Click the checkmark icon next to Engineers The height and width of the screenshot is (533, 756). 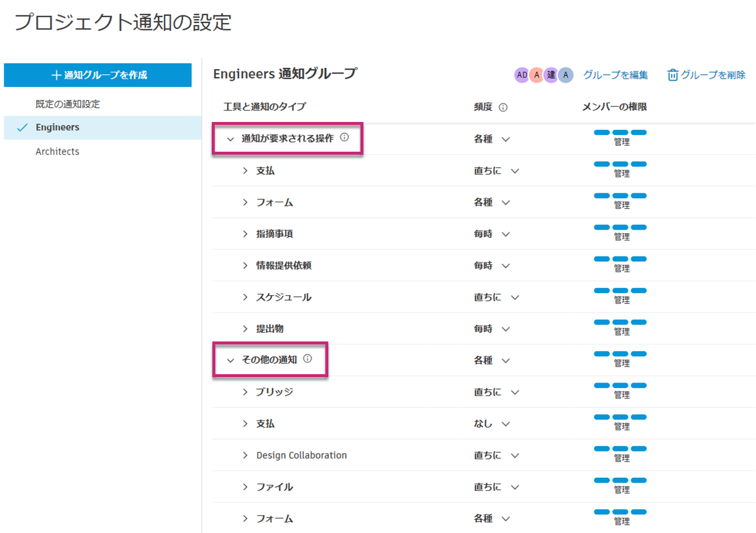click(23, 127)
